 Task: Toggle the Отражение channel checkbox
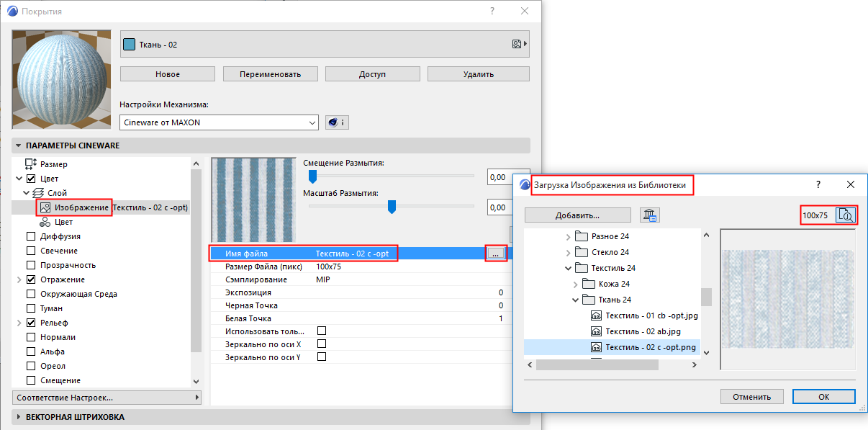point(31,279)
